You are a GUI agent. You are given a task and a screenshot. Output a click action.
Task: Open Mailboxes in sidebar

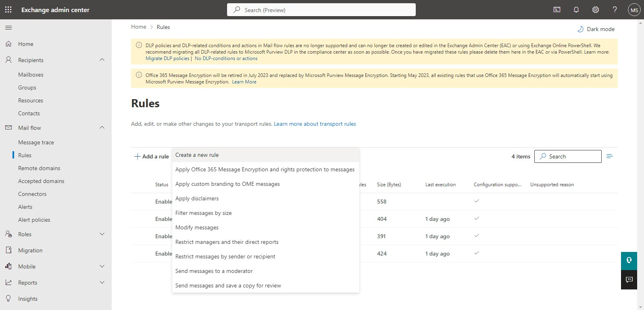[x=31, y=75]
